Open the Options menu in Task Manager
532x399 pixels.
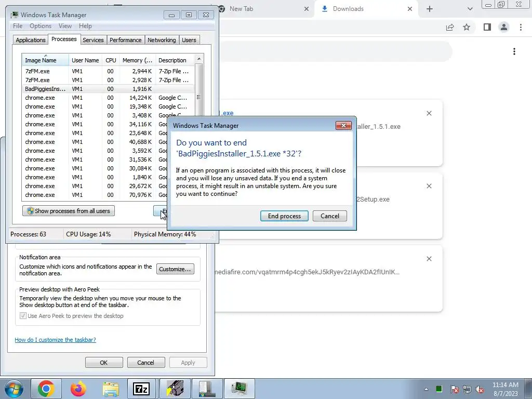pyautogui.click(x=41, y=26)
